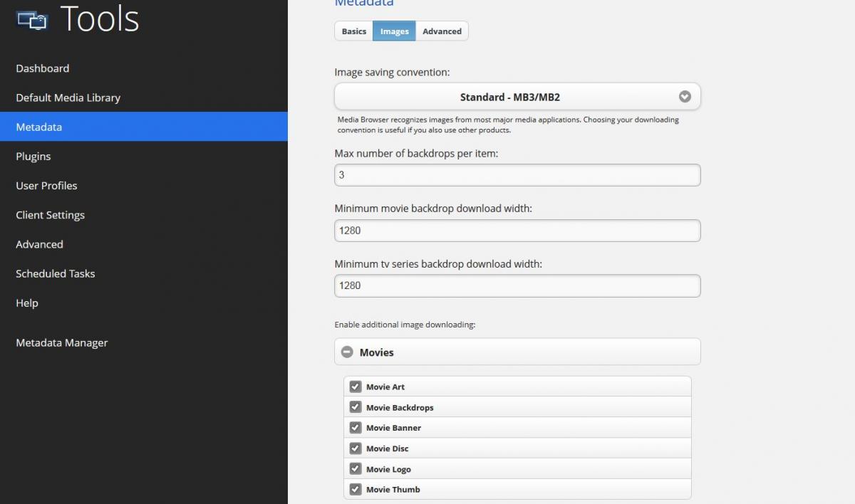Click the arrow icon in convention selector
The width and height of the screenshot is (855, 504).
tap(685, 97)
